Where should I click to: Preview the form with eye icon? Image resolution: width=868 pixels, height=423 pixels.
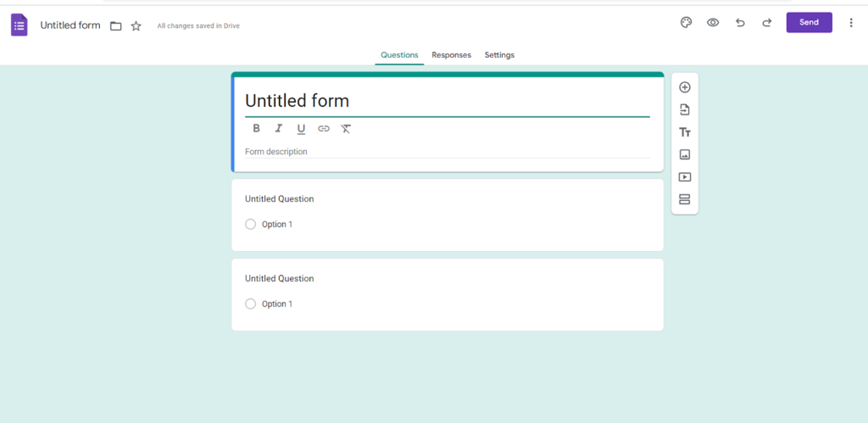[x=713, y=23]
